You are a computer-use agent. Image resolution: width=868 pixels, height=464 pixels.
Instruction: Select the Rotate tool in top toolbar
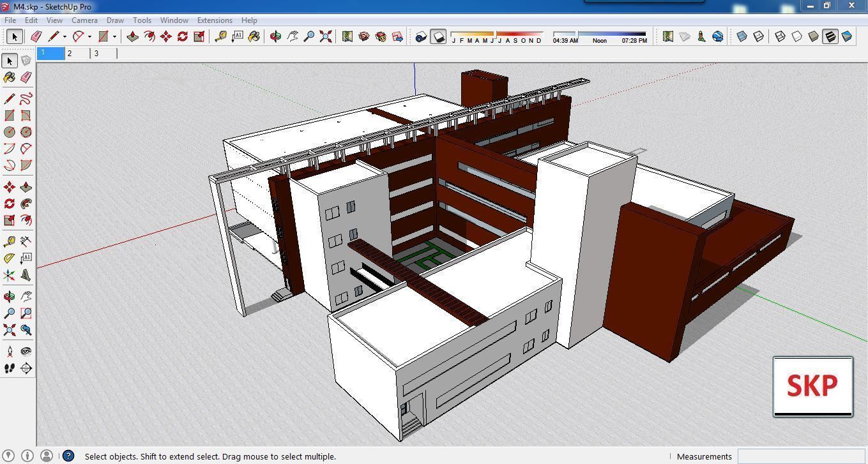pos(183,36)
